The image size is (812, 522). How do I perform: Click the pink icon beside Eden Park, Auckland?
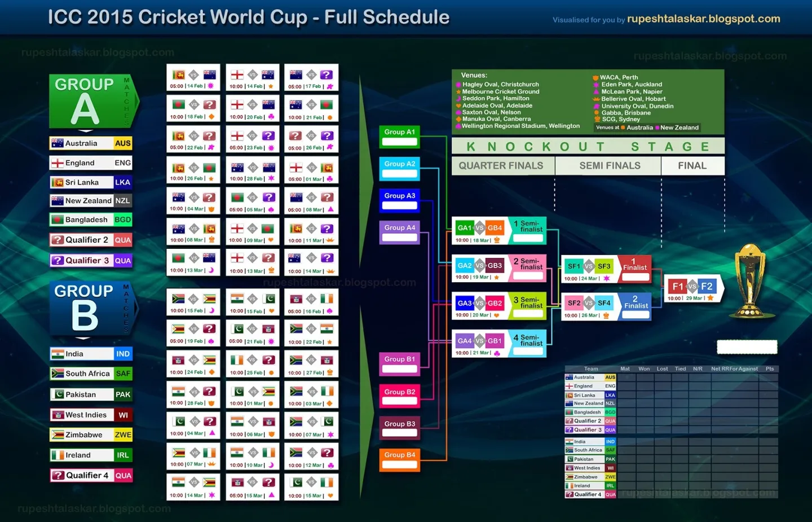595,85
